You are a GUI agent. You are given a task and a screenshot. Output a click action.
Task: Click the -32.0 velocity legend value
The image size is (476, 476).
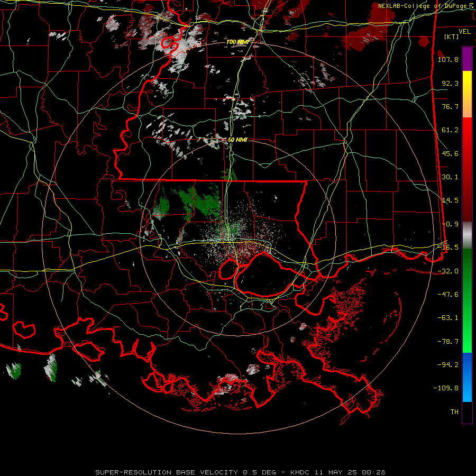coord(448,271)
